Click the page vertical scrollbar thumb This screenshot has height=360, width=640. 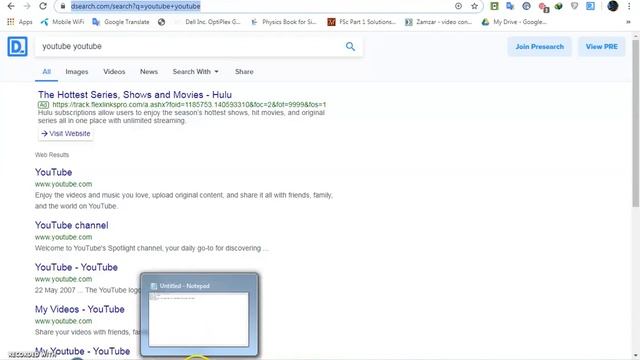click(x=636, y=122)
